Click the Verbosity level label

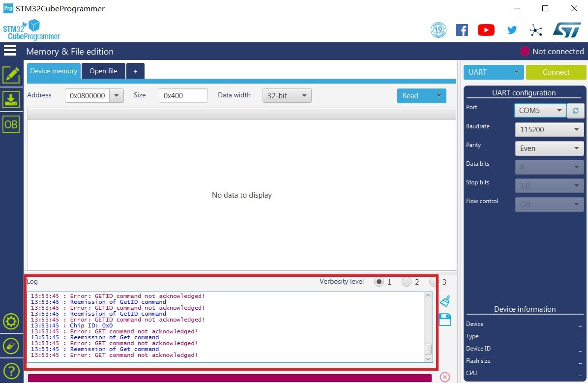pyautogui.click(x=342, y=281)
